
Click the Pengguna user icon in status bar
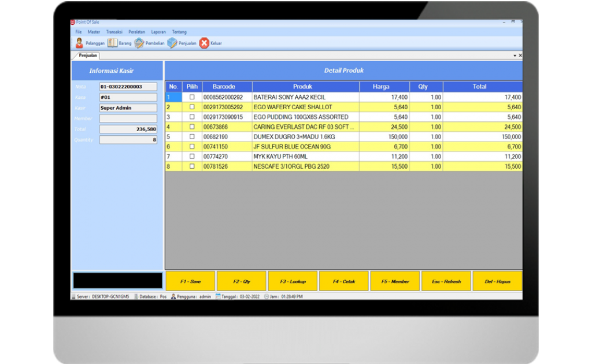coord(173,296)
